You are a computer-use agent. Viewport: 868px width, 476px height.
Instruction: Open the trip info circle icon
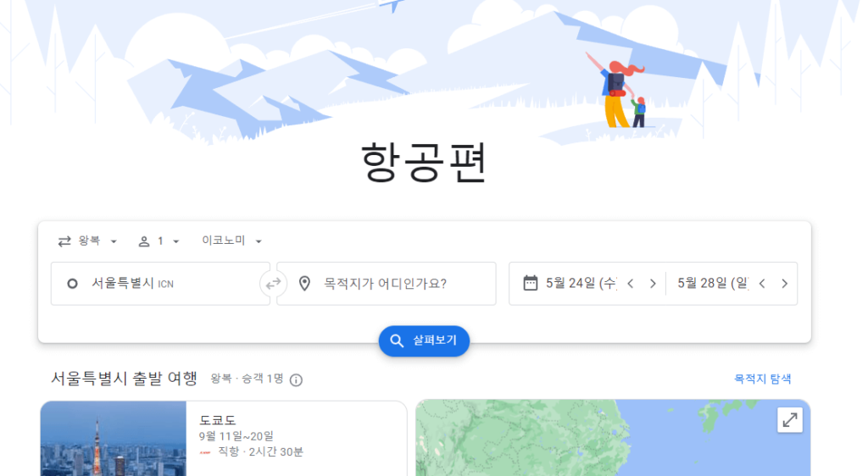click(296, 379)
